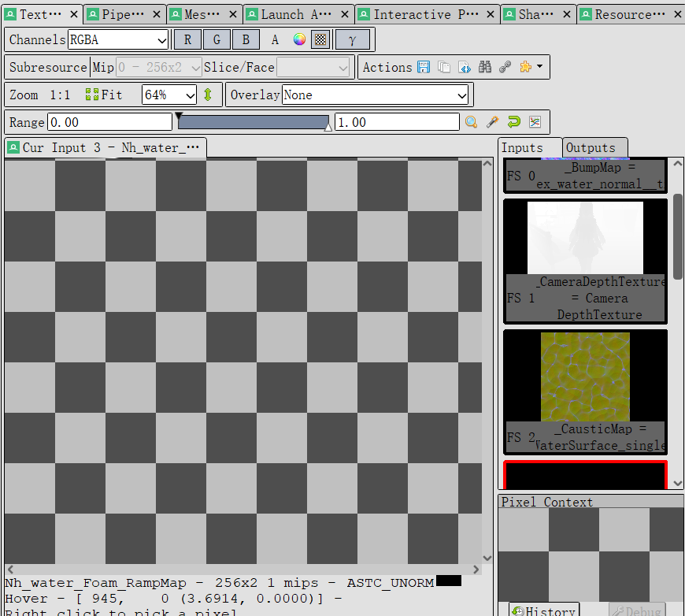Screen dimensions: 685x616
Task: Toggle the gamma display button
Action: coord(352,40)
